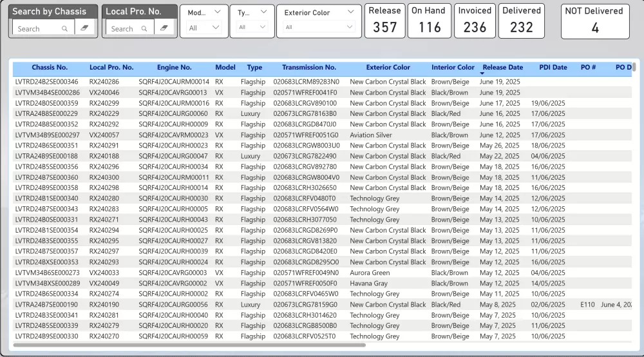Sort by PO # column header
644x357 pixels.
coord(588,68)
